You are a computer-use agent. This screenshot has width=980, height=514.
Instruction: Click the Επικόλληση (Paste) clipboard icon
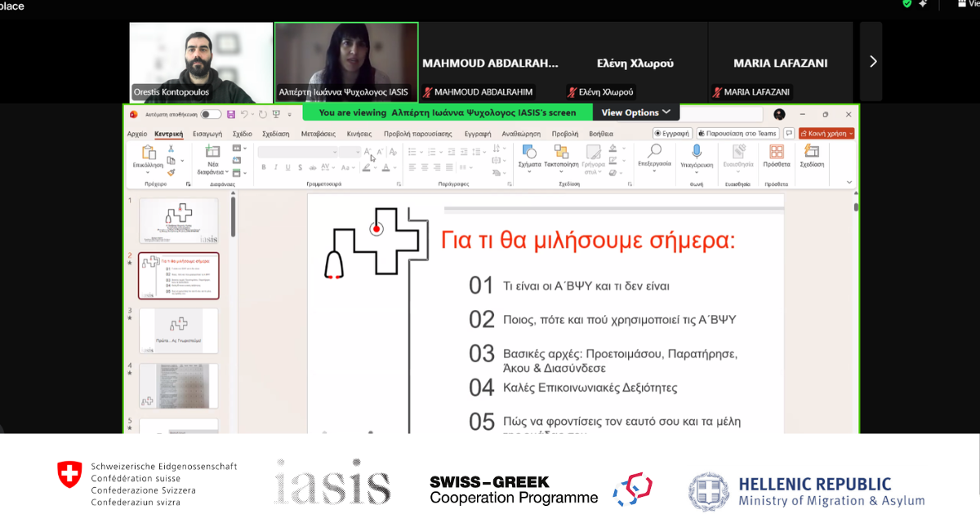[148, 153]
